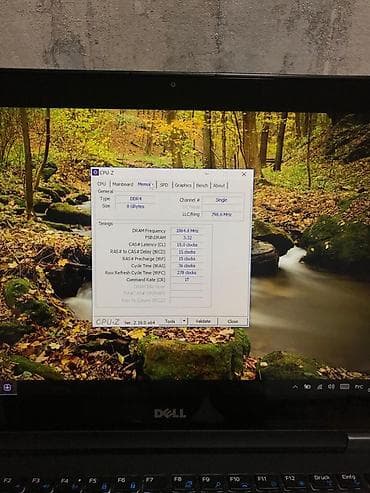Show hidden system tray icons
This screenshot has height=493, width=370.
pyautogui.click(x=295, y=387)
